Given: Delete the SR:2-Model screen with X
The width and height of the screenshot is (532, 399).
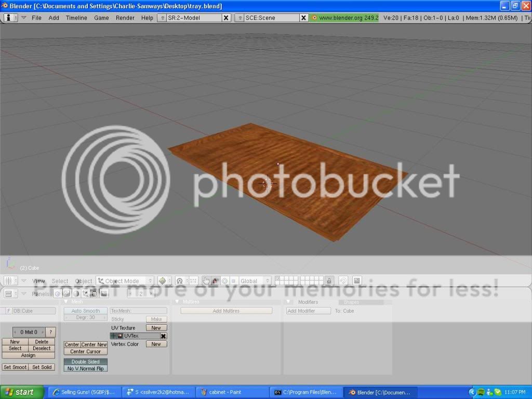Looking at the screenshot, I should click(x=226, y=18).
